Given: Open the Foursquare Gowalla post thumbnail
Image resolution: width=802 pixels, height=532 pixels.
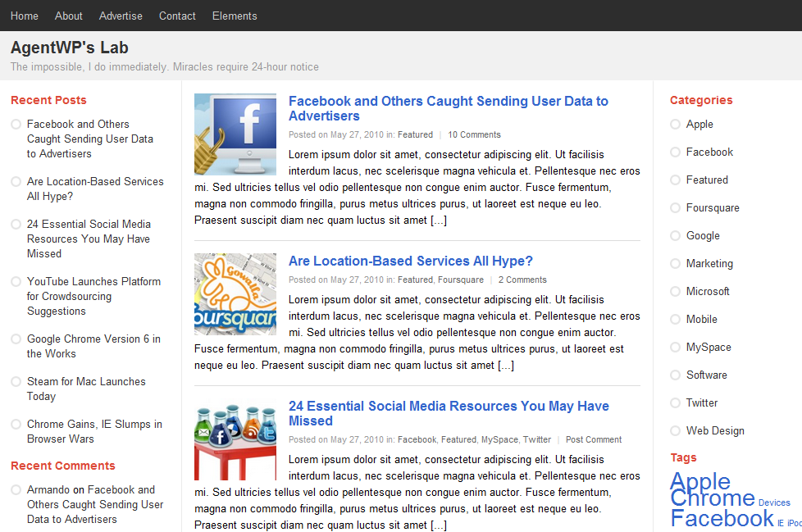Looking at the screenshot, I should click(235, 293).
